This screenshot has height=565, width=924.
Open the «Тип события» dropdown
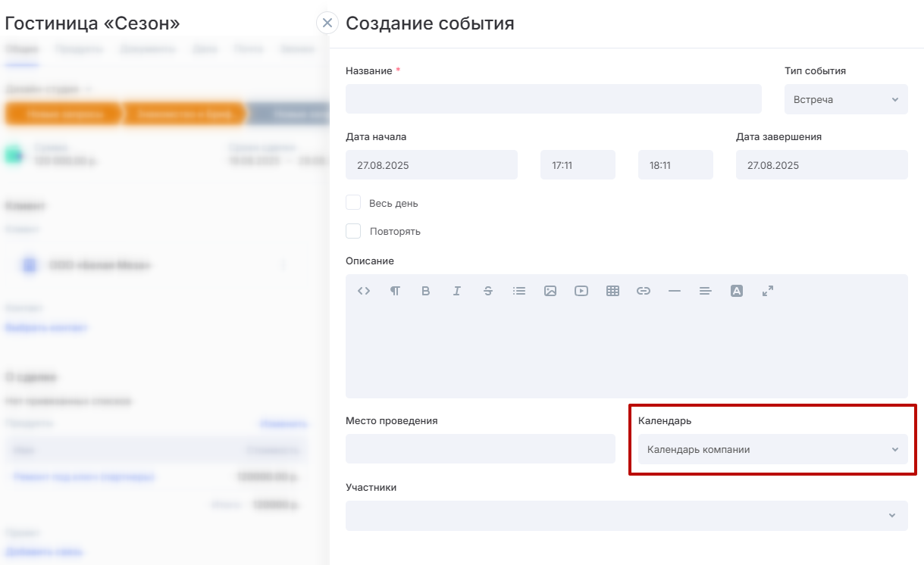tap(845, 99)
